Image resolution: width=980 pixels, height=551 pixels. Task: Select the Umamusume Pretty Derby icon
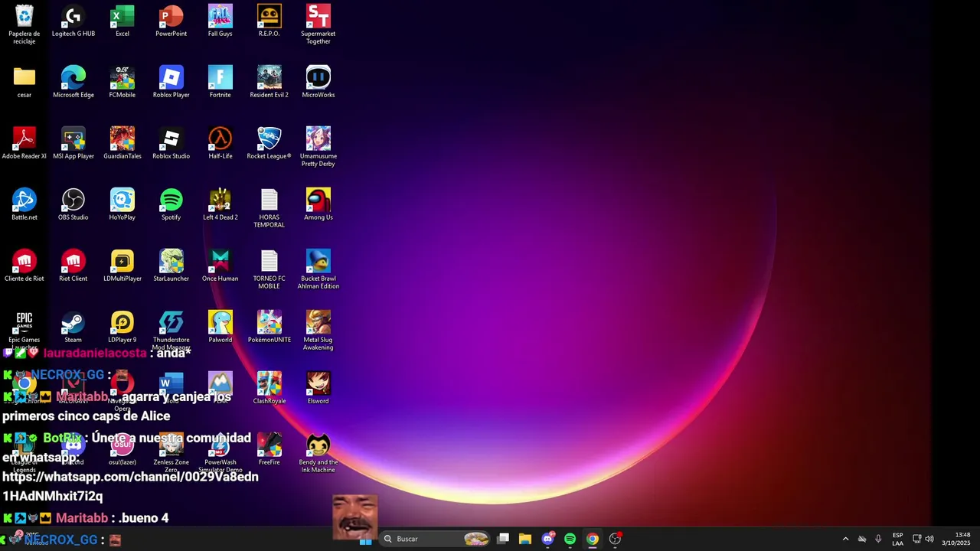(318, 147)
